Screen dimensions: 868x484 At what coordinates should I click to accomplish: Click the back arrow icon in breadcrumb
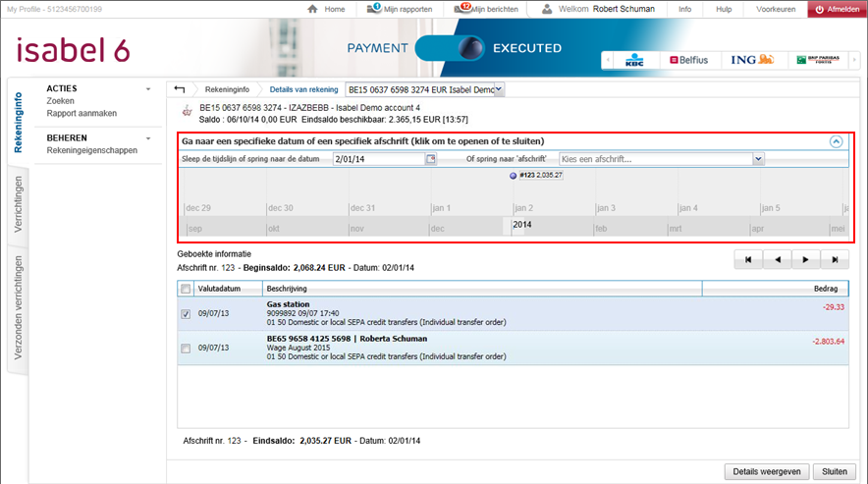click(179, 89)
